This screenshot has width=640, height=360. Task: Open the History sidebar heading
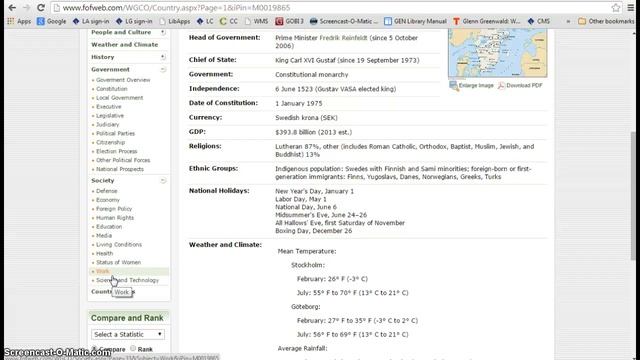[102, 57]
